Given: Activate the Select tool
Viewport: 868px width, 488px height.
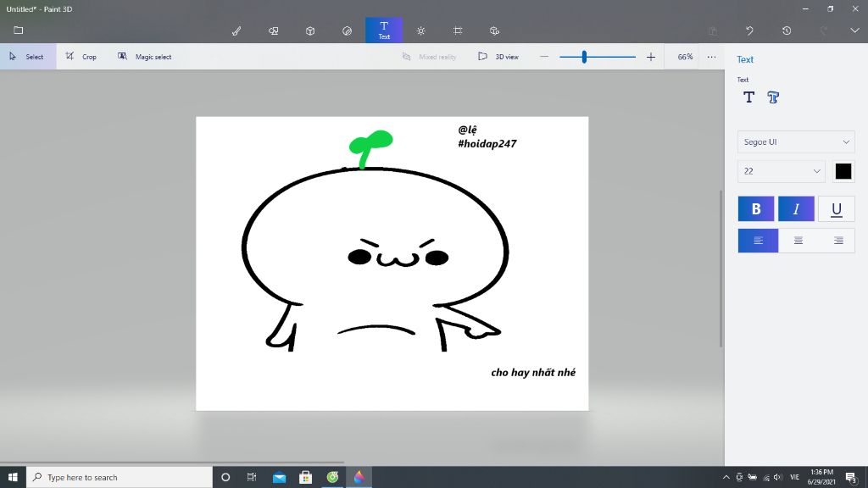Looking at the screenshot, I should coord(28,57).
